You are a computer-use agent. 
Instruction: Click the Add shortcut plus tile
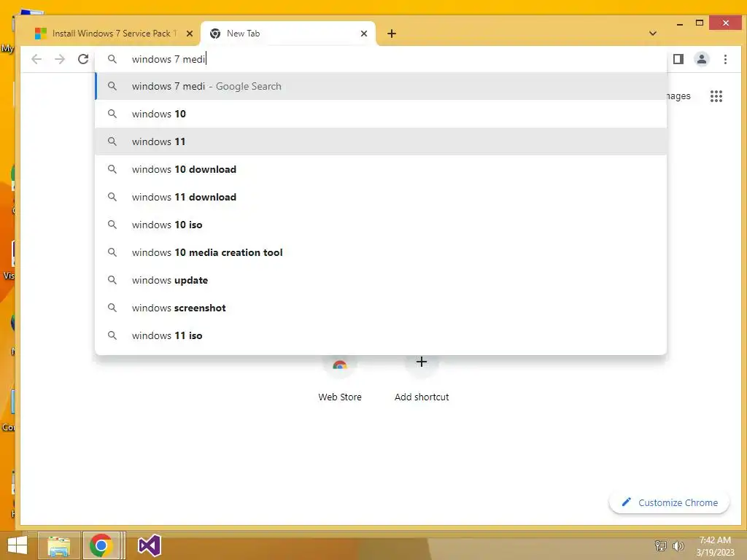point(421,379)
